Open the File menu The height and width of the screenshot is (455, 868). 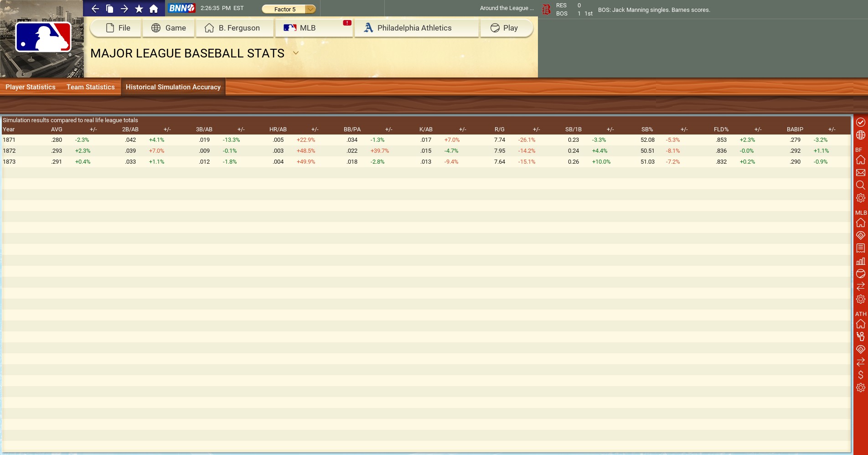(118, 28)
